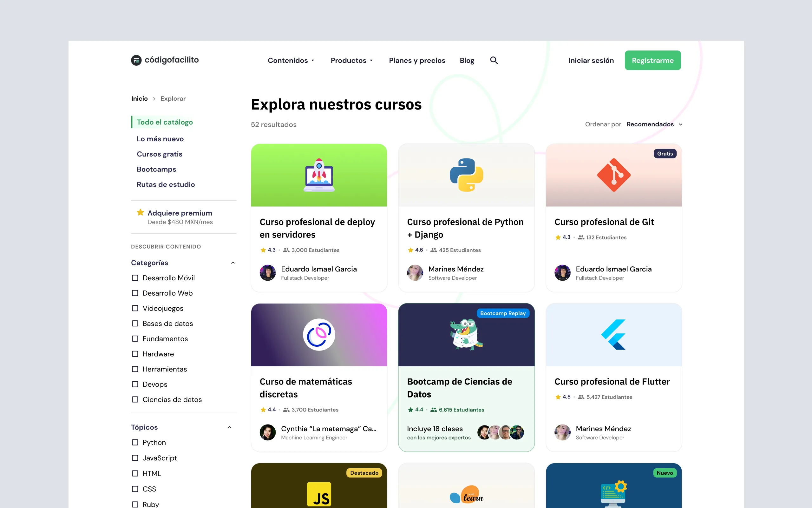The width and height of the screenshot is (812, 508).
Task: Click Eduardo's avatar on the deploy course
Action: tap(268, 273)
